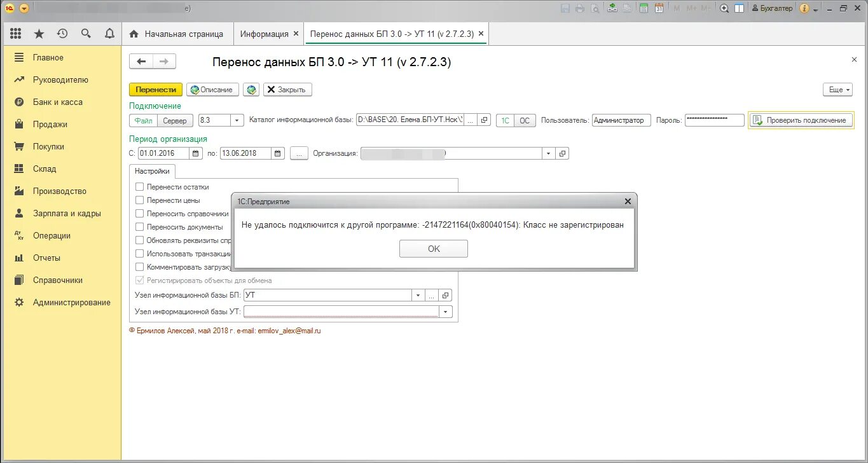Click OK in the error dialog
This screenshot has height=463, width=868.
click(434, 249)
